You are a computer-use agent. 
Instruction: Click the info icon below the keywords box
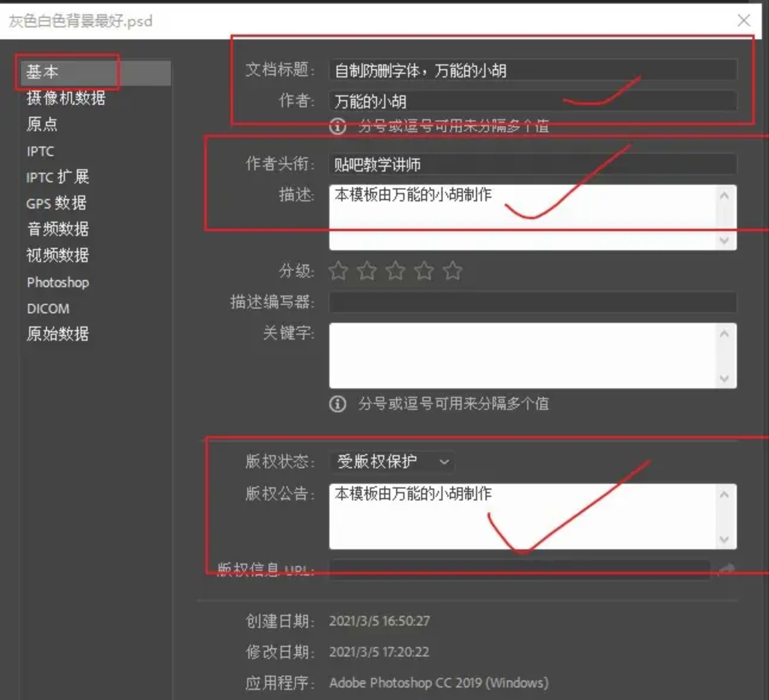338,404
